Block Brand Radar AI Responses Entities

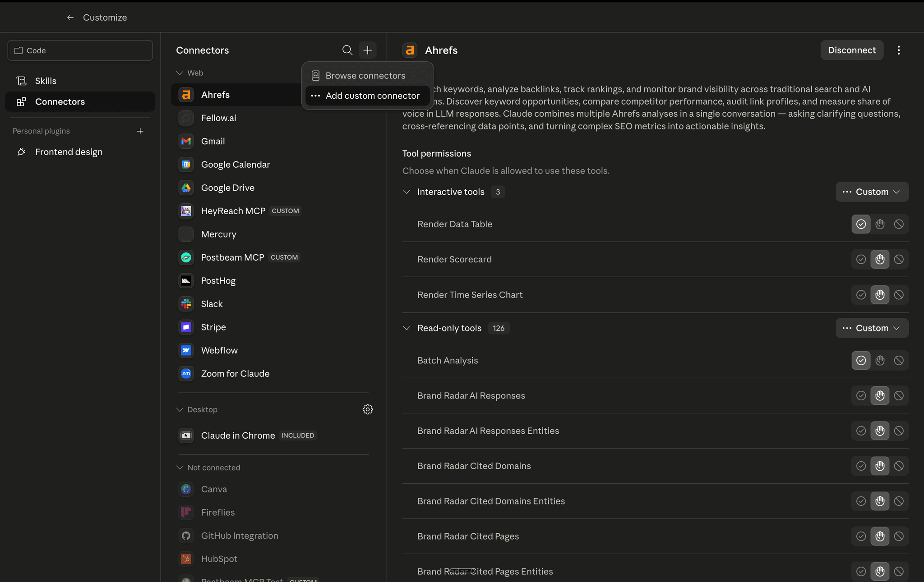point(899,431)
